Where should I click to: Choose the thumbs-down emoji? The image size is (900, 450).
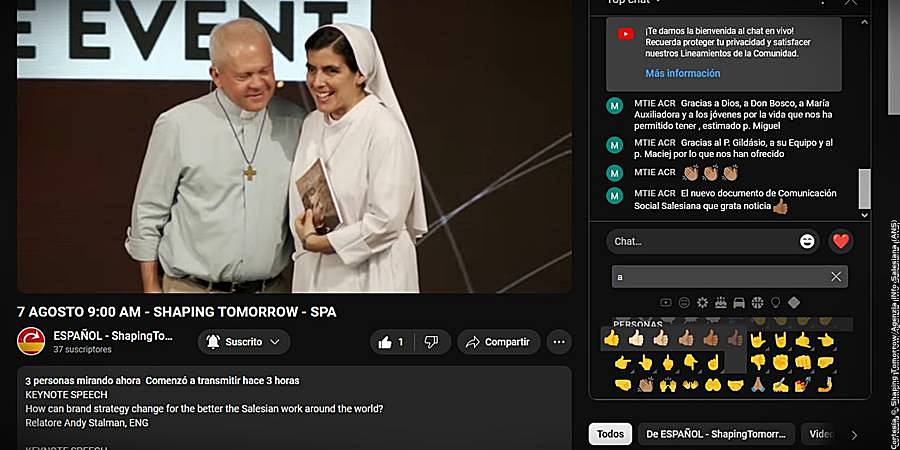click(758, 362)
